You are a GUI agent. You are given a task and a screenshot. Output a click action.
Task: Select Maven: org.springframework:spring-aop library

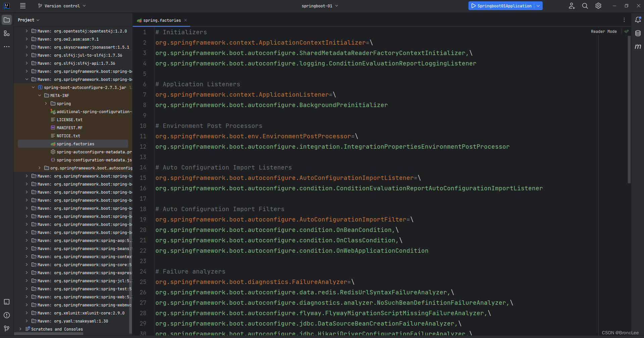click(x=82, y=240)
